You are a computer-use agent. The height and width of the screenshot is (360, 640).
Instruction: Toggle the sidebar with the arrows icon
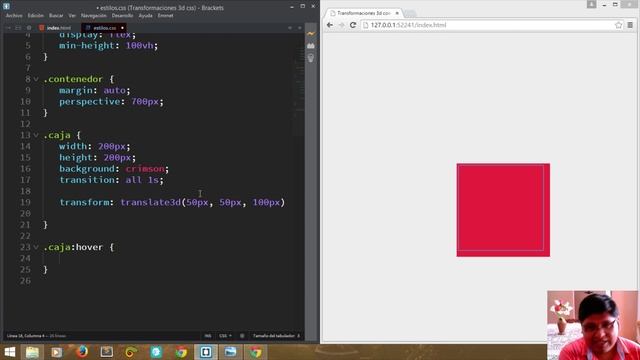[x=8, y=28]
